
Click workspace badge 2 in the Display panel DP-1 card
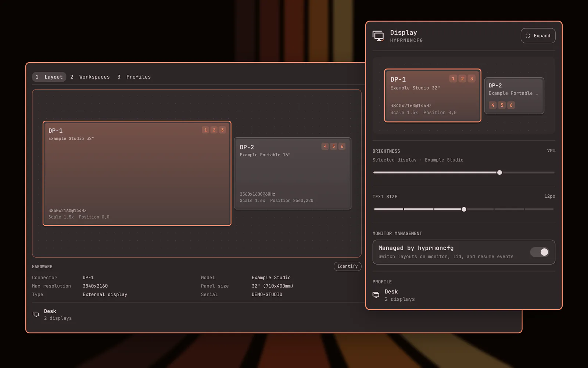point(462,79)
